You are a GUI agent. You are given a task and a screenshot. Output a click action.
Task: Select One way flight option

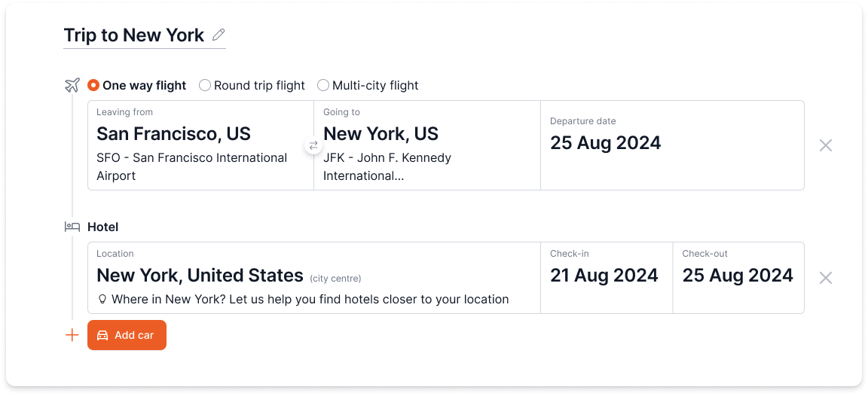click(x=93, y=85)
